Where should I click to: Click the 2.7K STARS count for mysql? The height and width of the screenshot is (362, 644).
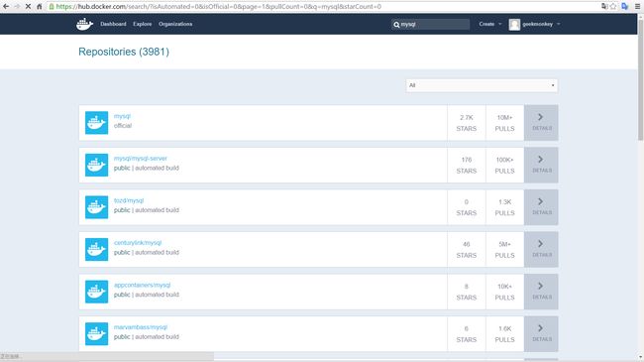click(467, 123)
